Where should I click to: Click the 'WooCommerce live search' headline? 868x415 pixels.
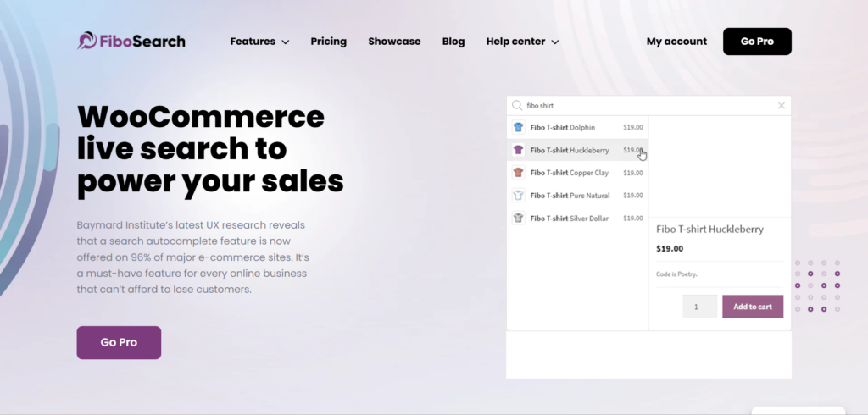click(x=210, y=149)
